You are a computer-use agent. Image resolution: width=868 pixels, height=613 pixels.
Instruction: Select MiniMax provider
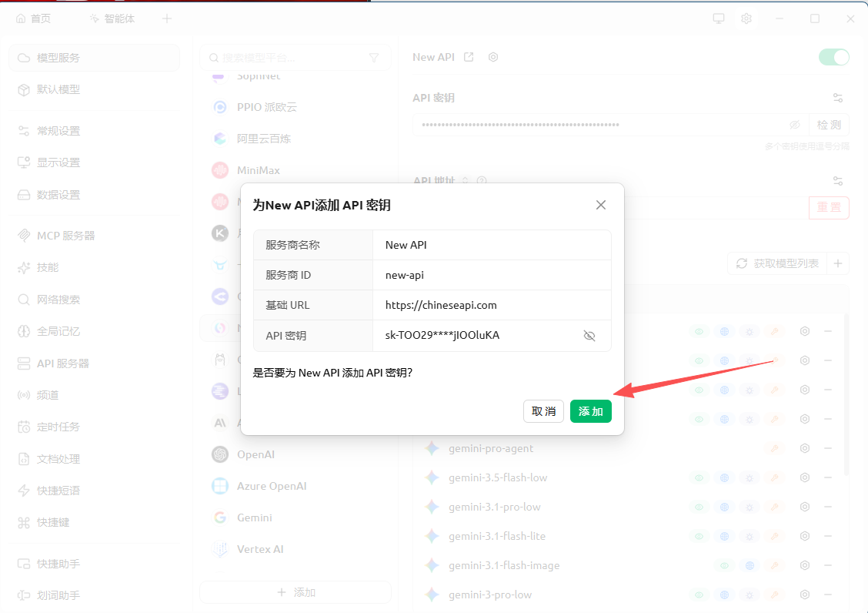[295, 170]
